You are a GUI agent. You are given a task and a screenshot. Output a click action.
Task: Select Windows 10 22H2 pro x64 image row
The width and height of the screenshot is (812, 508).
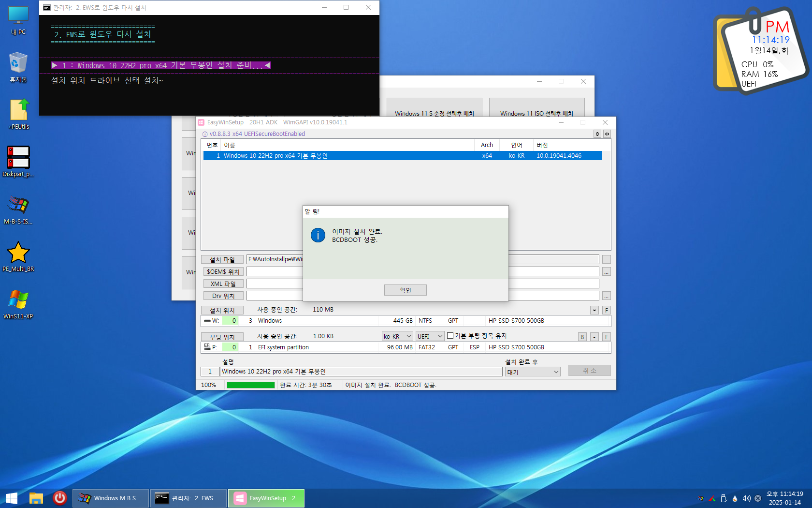pyautogui.click(x=403, y=156)
